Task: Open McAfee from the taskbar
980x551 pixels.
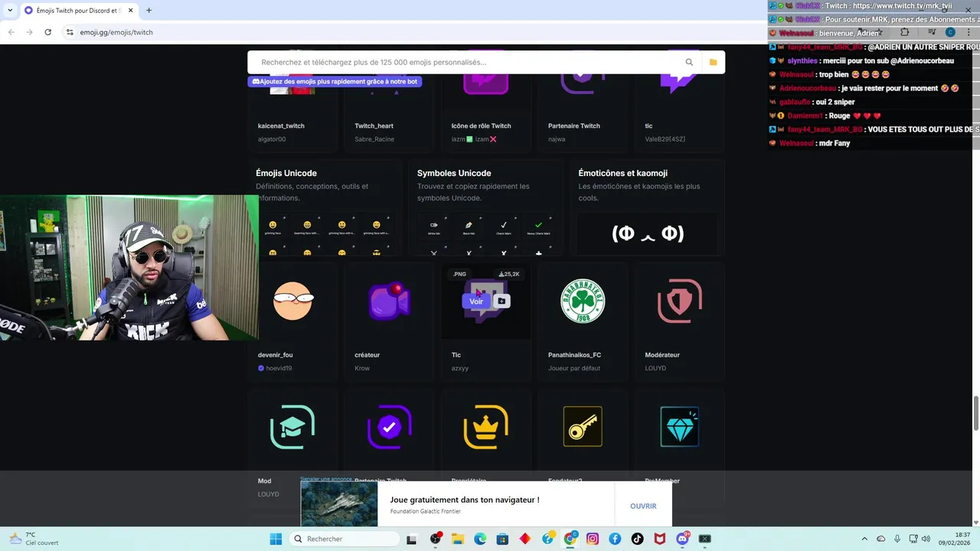Action: coord(659,539)
